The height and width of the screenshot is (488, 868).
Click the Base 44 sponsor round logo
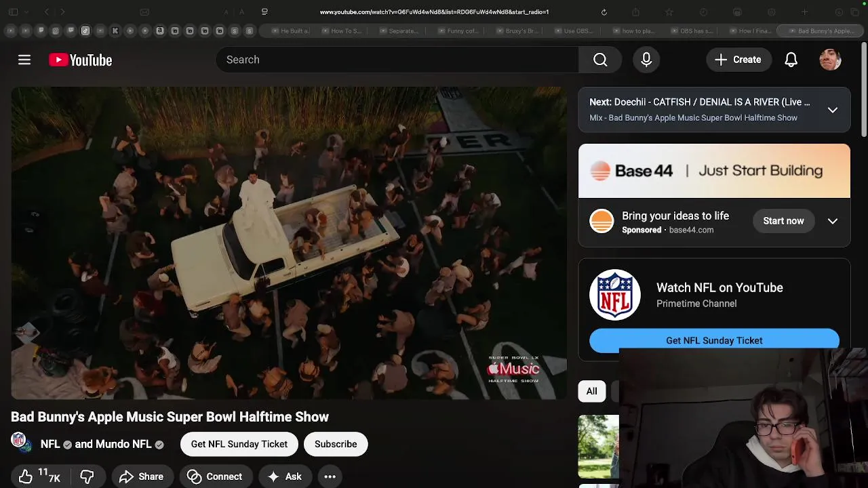pyautogui.click(x=601, y=221)
